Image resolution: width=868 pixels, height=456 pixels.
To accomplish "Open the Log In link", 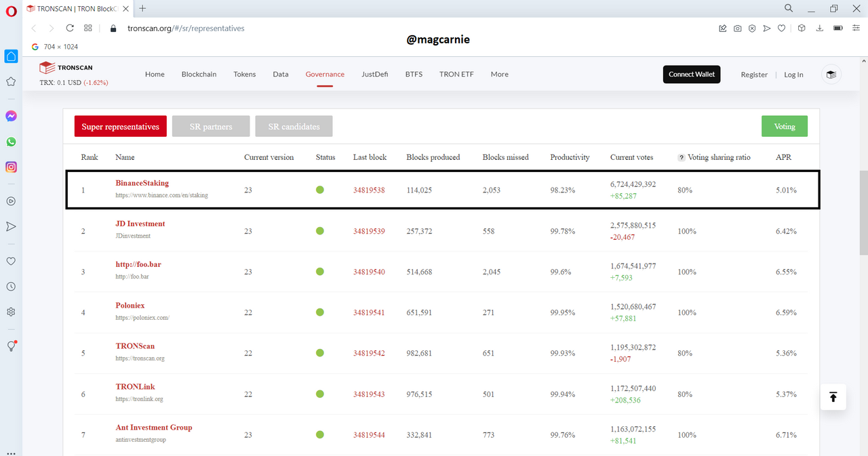I will point(793,75).
